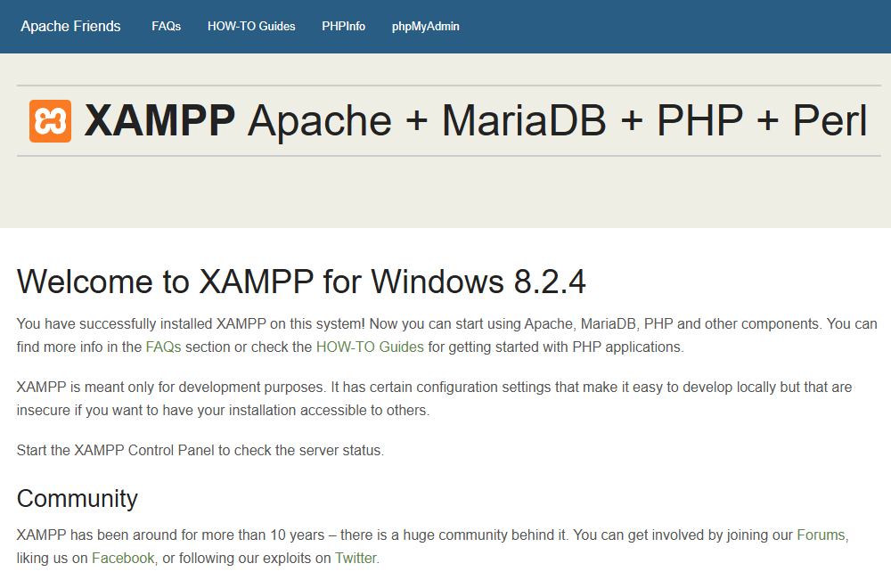The image size is (891, 588).
Task: Click the "Start the XAMPP Control Panel" sentence
Action: pyautogui.click(x=200, y=451)
